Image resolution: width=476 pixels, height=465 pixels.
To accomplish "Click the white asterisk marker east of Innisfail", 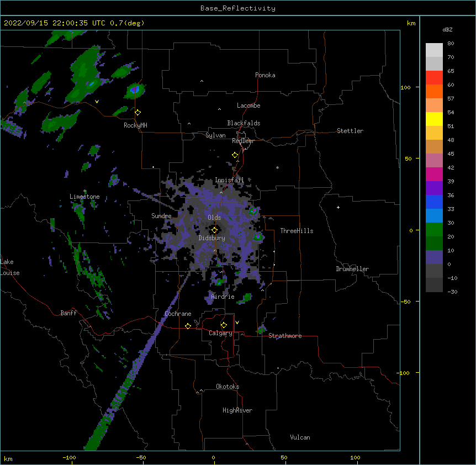I will coord(277,168).
